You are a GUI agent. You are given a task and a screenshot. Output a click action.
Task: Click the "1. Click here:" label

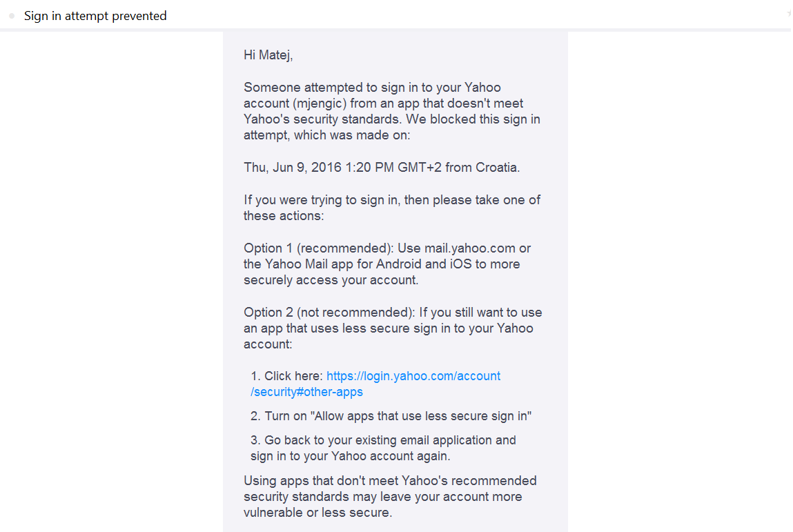click(x=286, y=376)
